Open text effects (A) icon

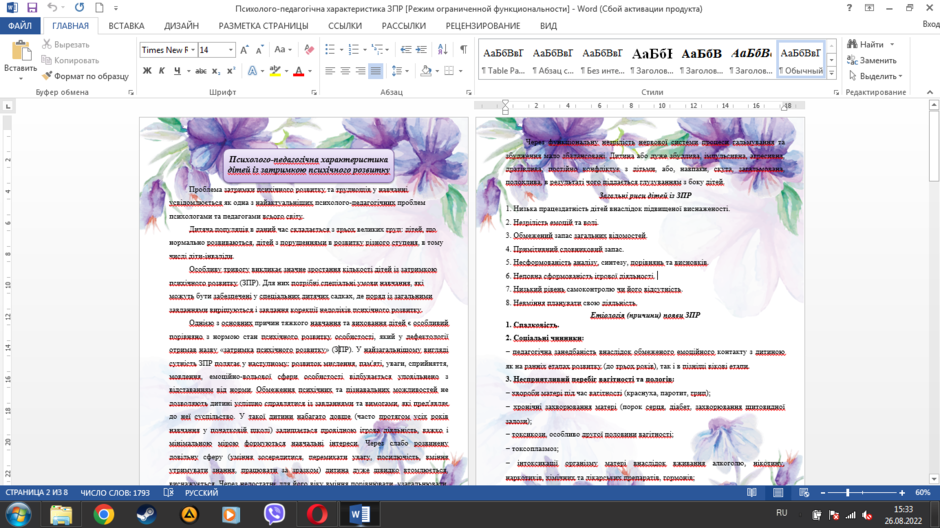[x=252, y=71]
